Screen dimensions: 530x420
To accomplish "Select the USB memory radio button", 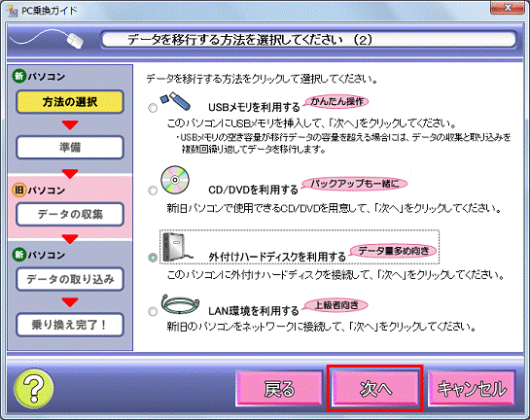I will click(x=153, y=108).
